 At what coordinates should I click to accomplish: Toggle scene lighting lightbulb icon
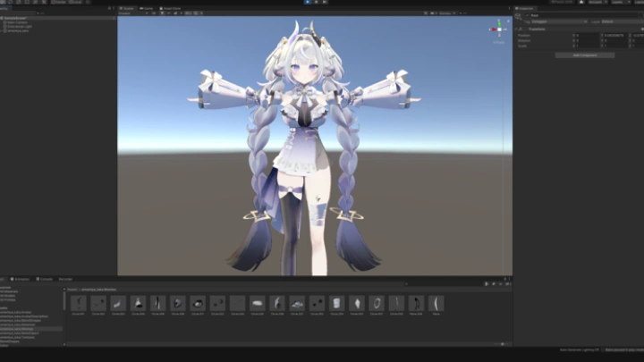[162, 13]
